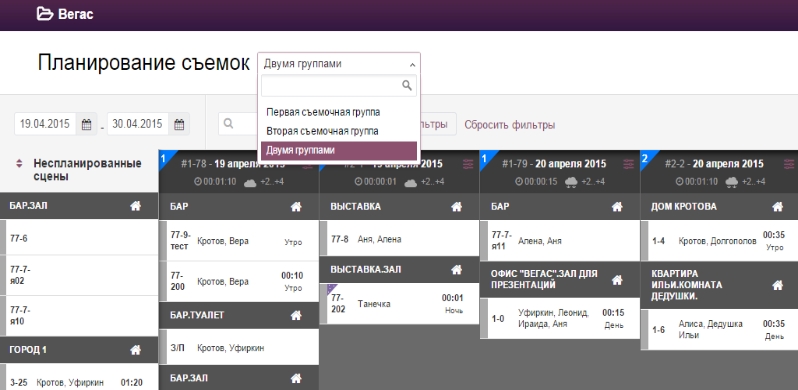Viewport: 798px width, 390px height.
Task: Click clock duration 00:01:10 of #1-78
Action: (215, 182)
